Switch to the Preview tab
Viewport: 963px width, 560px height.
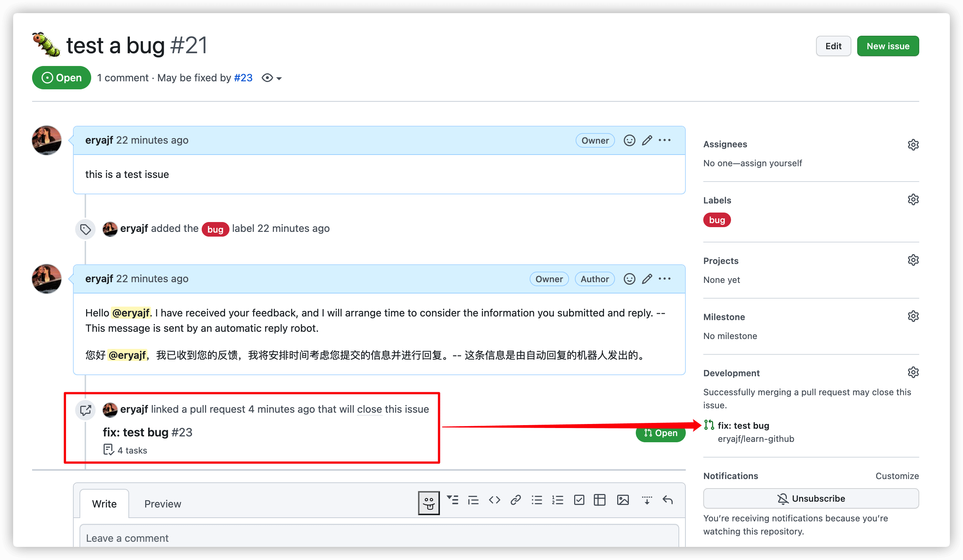[162, 504]
